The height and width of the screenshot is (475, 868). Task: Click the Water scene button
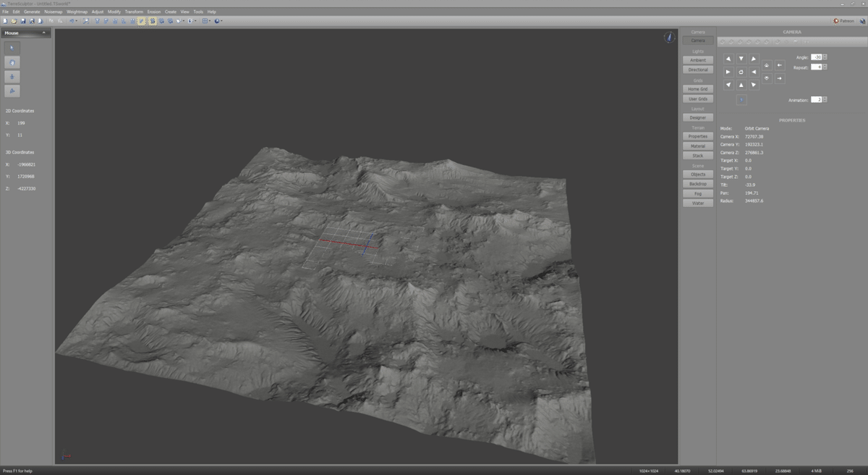click(x=698, y=203)
